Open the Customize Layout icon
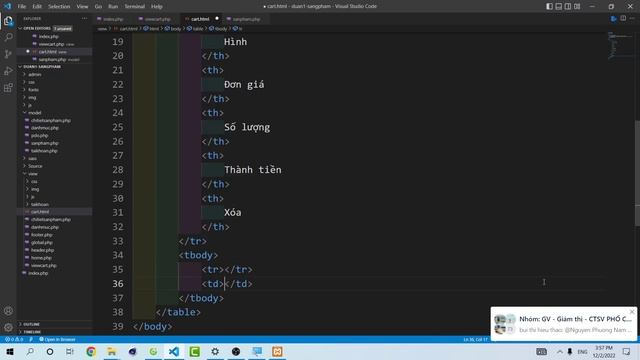 pyautogui.click(x=577, y=6)
